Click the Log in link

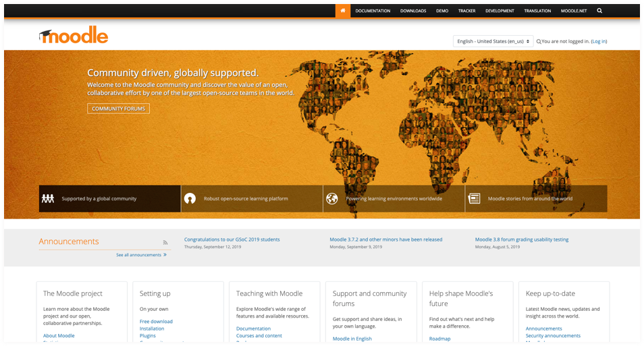pyautogui.click(x=599, y=41)
